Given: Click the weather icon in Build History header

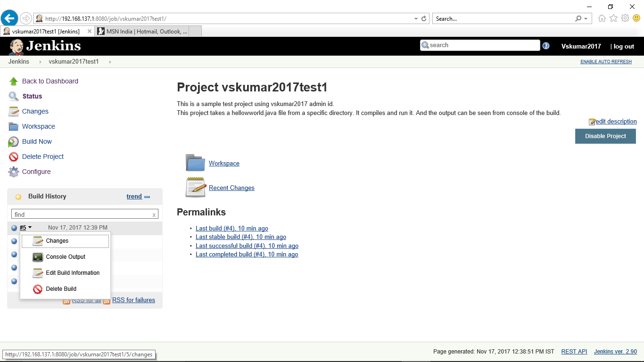Looking at the screenshot, I should pos(18,197).
